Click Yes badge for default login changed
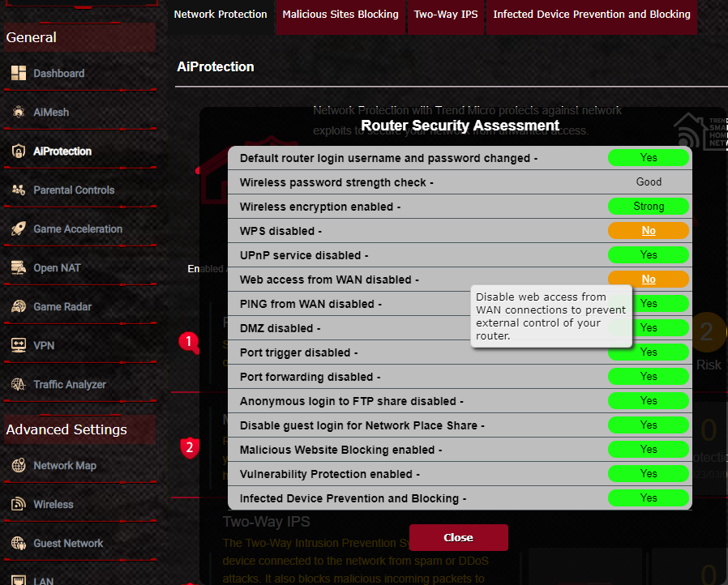 pos(649,158)
